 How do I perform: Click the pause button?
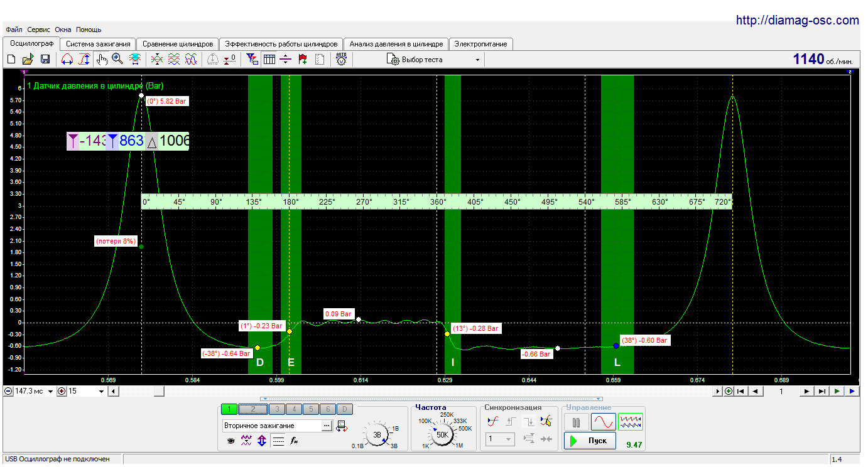pos(576,422)
